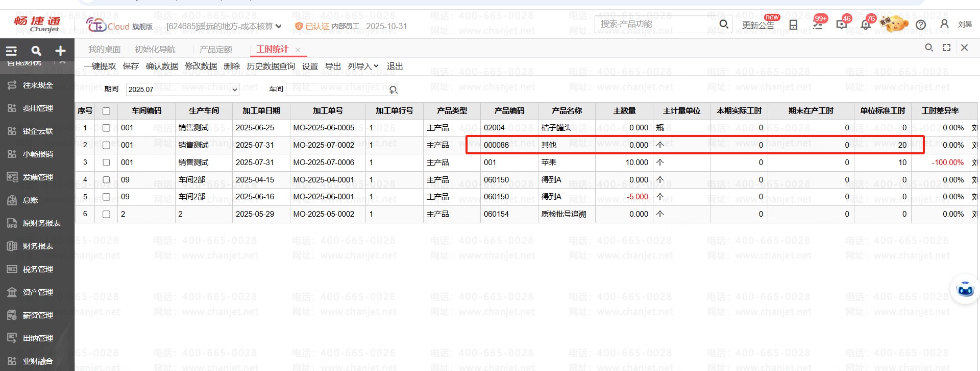Click the sidebar plus add icon
Screen dimensions: 980x371
pos(61,51)
